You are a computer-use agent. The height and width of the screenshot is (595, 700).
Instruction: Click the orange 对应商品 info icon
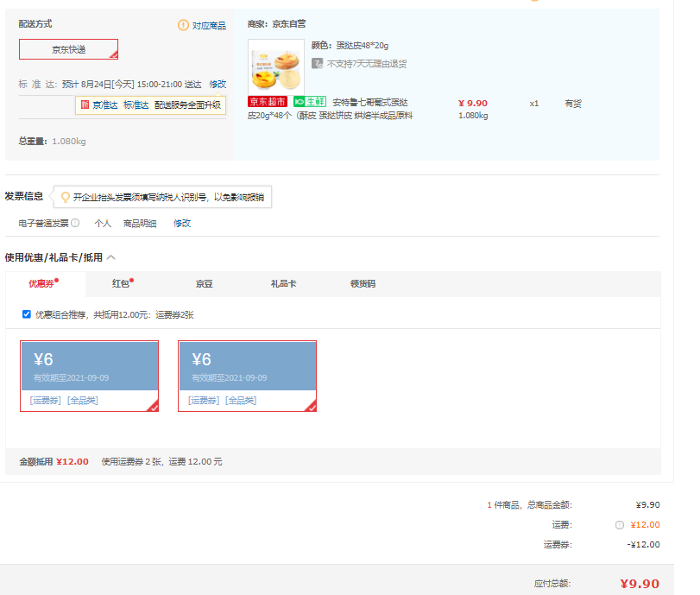coord(183,25)
